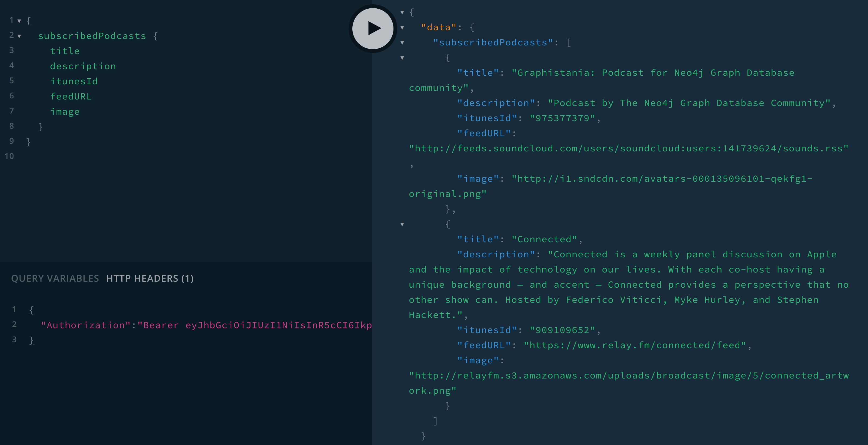Run the query with the play button
The image size is (868, 445).
[373, 28]
